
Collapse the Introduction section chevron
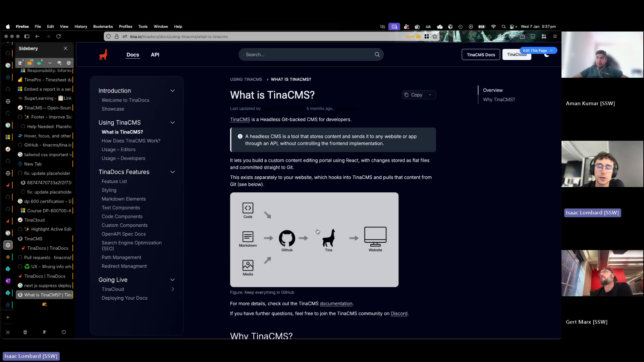[x=172, y=90]
